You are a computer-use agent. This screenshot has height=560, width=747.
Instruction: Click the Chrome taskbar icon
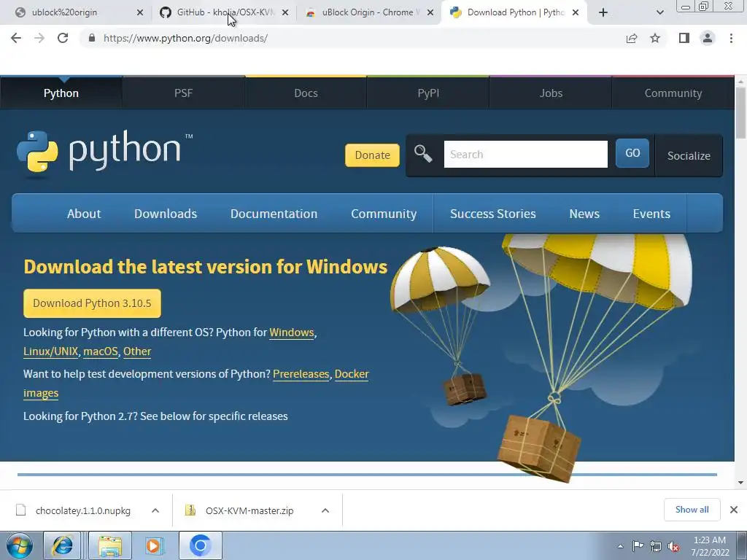click(x=201, y=545)
